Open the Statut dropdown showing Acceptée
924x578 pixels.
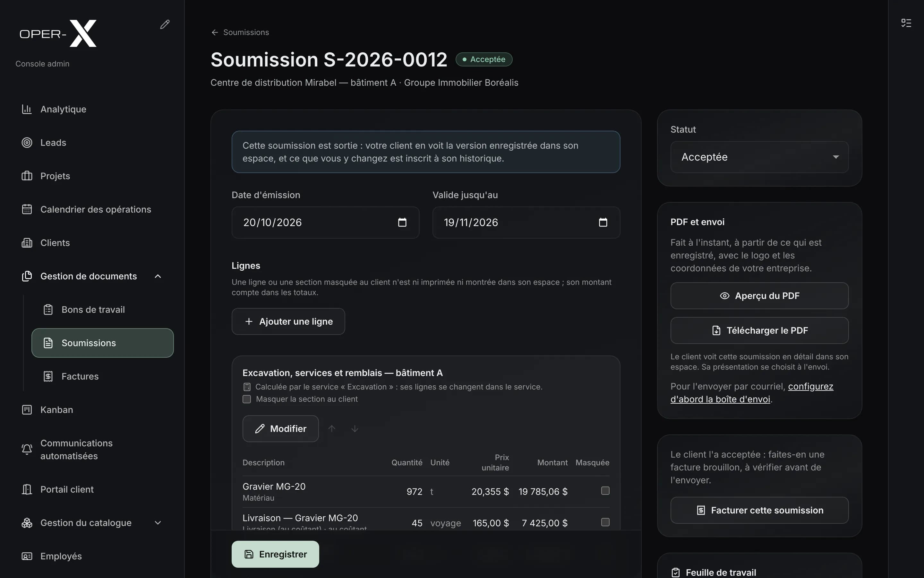[x=759, y=157]
